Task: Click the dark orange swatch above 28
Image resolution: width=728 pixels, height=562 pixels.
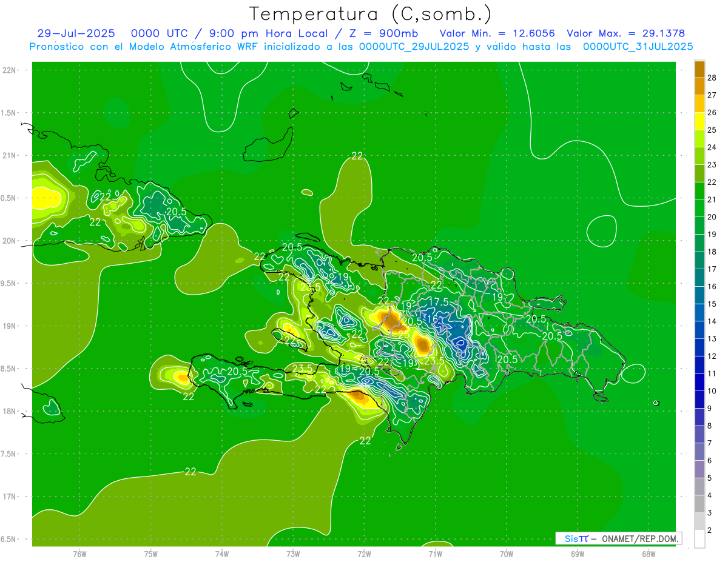Action: coord(699,70)
